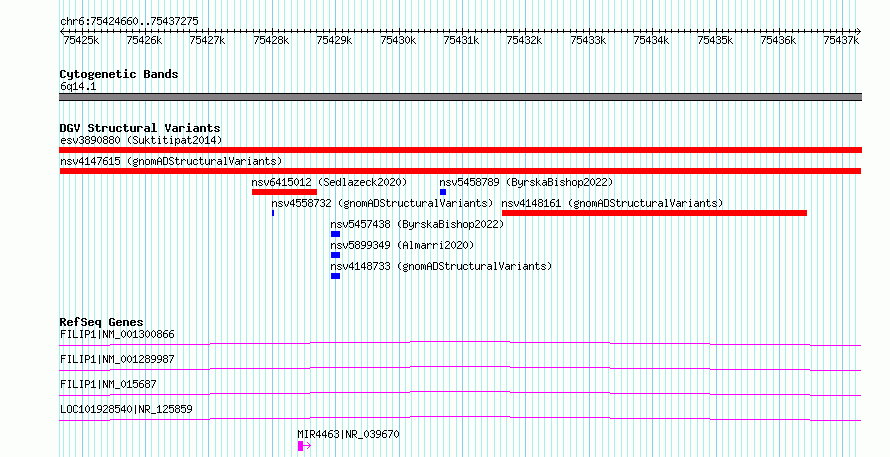Image resolution: width=890 pixels, height=457 pixels.
Task: Click the Cytogenetic Bands track title
Action: pyautogui.click(x=119, y=74)
